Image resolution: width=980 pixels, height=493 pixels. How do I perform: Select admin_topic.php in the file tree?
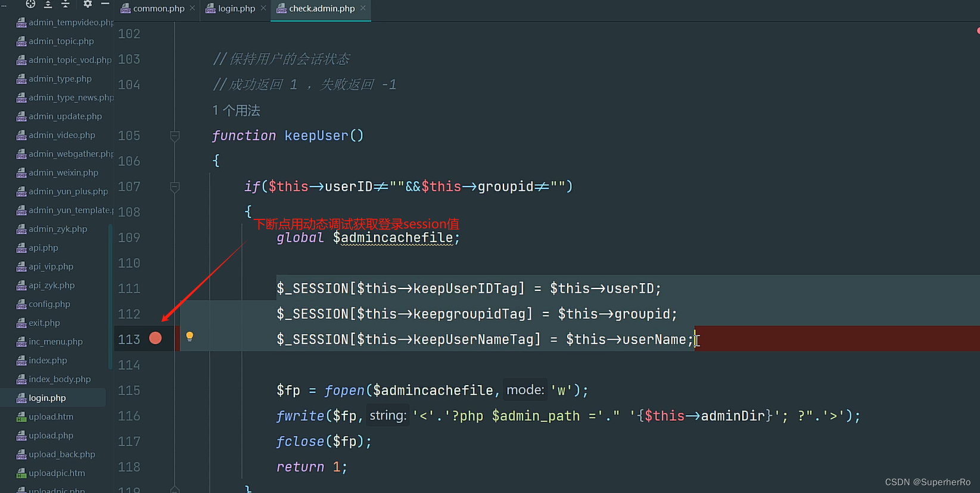point(55,41)
